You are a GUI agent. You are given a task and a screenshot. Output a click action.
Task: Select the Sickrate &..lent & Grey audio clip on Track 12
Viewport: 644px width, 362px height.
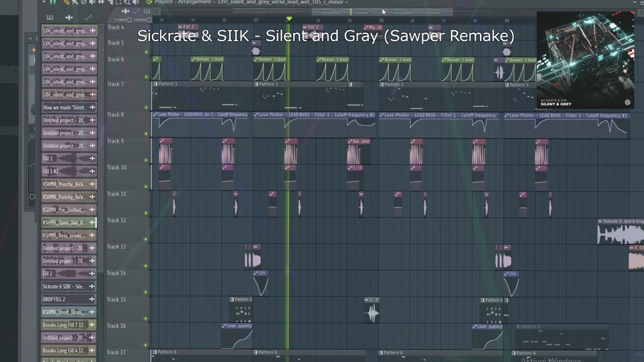(x=620, y=232)
